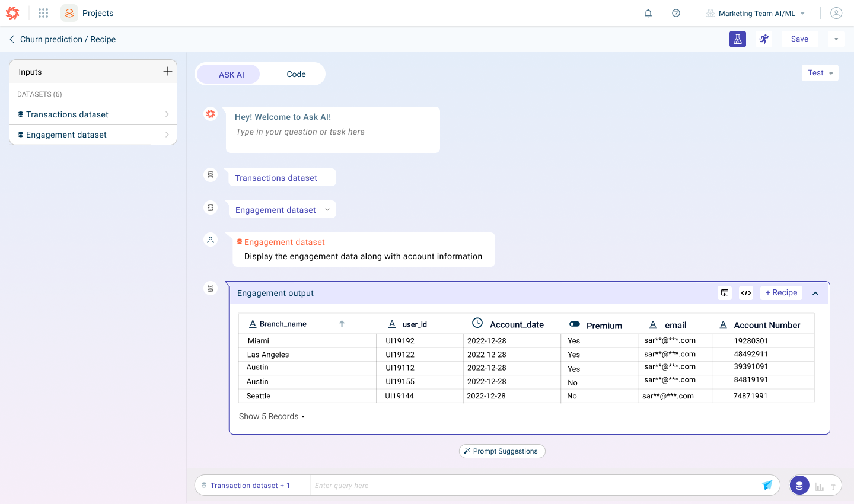Open the Show 5 Records dropdown
The height and width of the screenshot is (504, 854).
point(272,416)
